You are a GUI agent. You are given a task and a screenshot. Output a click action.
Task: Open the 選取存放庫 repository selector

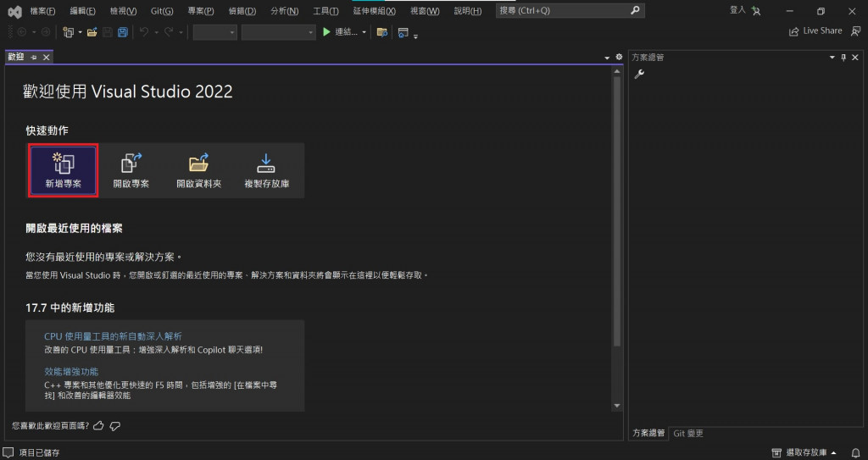[805, 453]
